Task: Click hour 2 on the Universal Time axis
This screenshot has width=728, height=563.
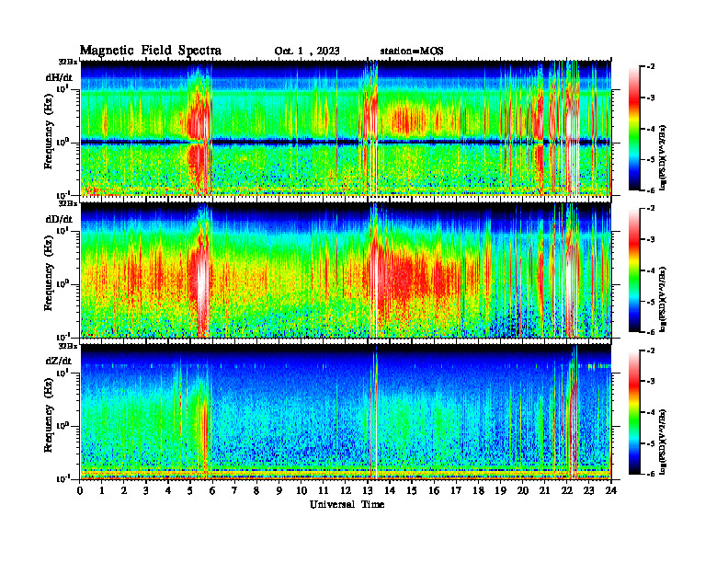Action: click(124, 491)
